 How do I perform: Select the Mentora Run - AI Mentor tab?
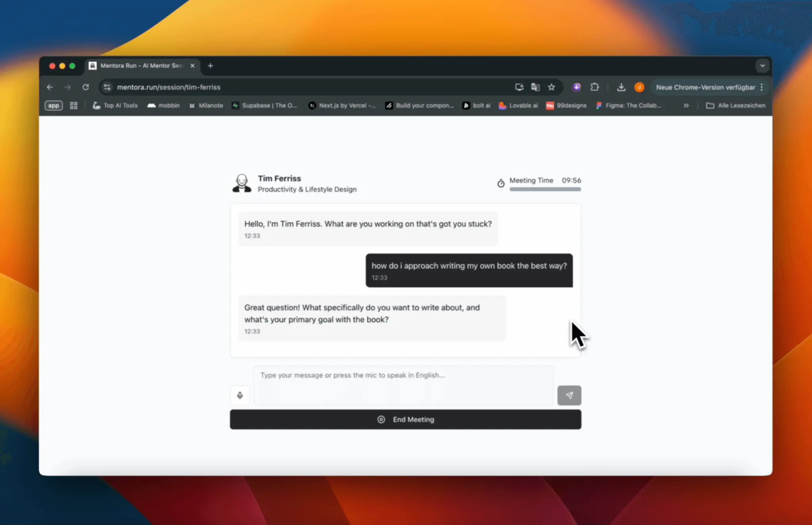(141, 66)
